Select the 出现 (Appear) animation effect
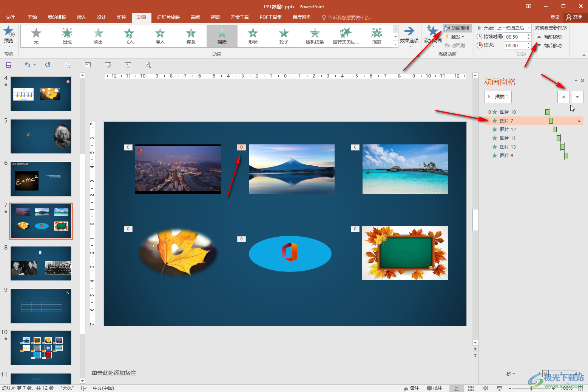This screenshot has height=392, width=588. [x=67, y=36]
